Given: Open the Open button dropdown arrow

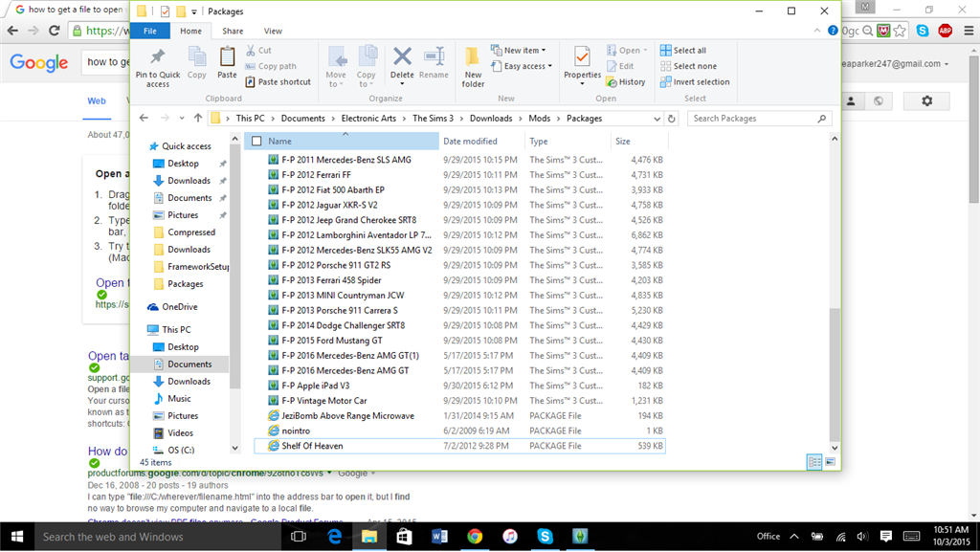Looking at the screenshot, I should point(645,50).
